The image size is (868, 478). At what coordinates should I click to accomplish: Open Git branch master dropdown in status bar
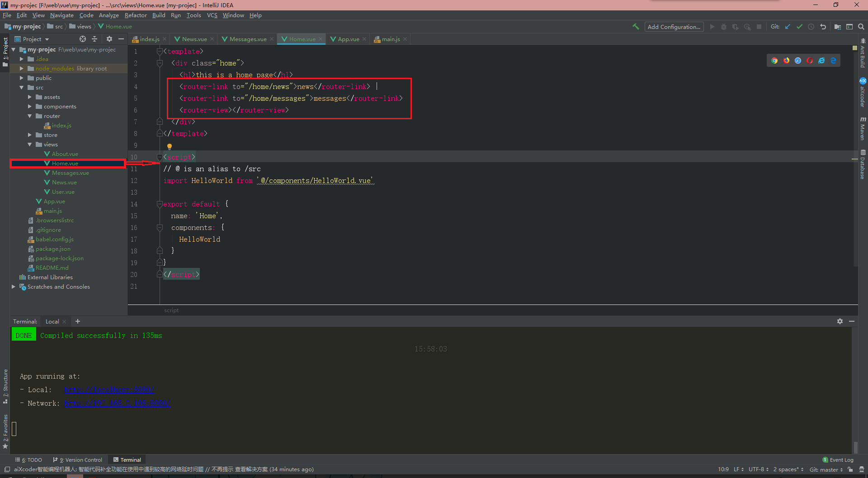pyautogui.click(x=826, y=469)
